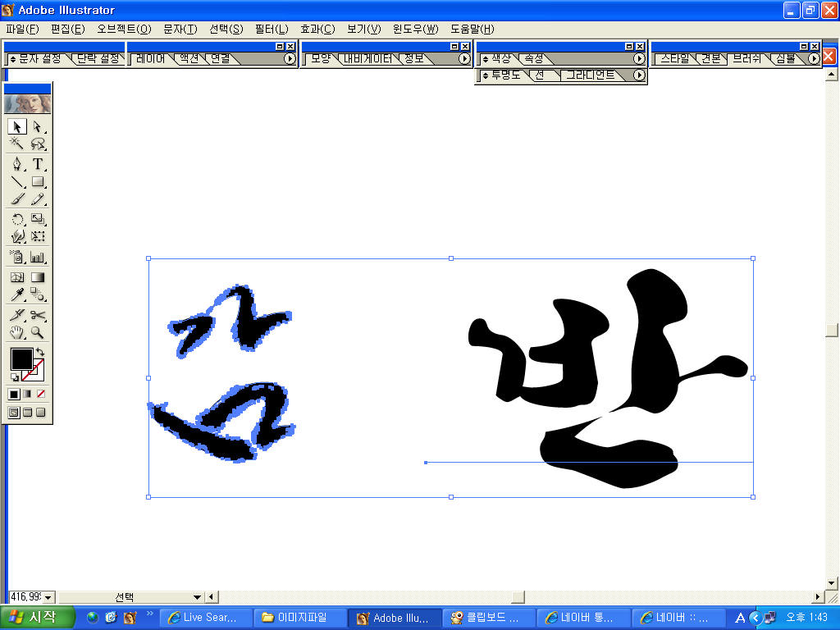Expand the status bar selection popup
840x630 pixels.
197,597
